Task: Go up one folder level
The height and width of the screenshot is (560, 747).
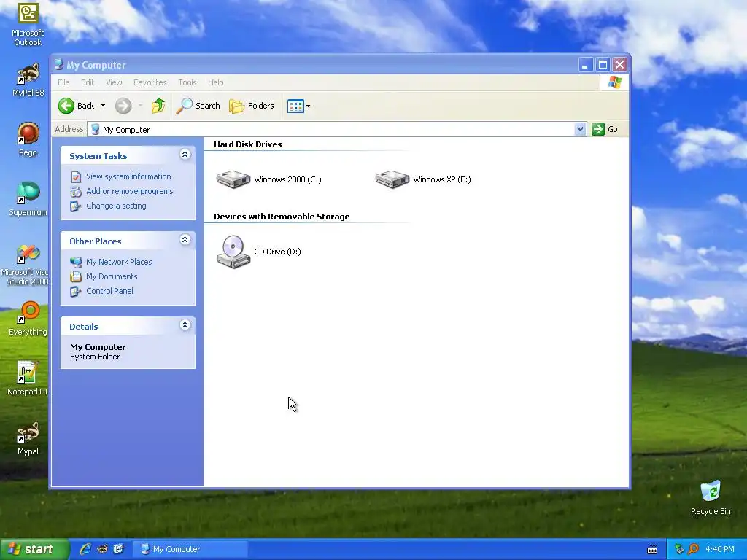Action: tap(158, 106)
